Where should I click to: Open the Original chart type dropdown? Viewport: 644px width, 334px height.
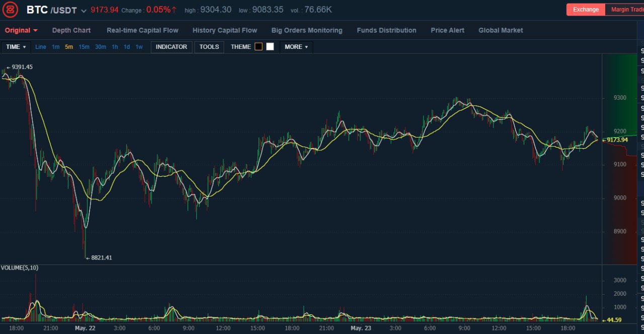pos(21,30)
